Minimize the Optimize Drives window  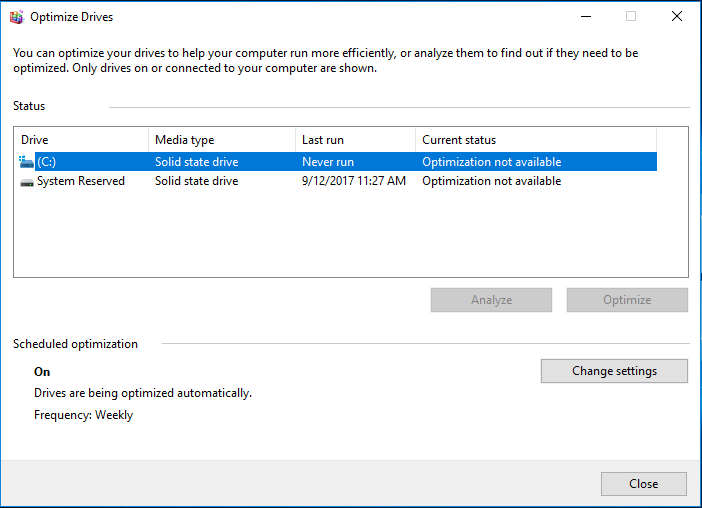click(586, 17)
